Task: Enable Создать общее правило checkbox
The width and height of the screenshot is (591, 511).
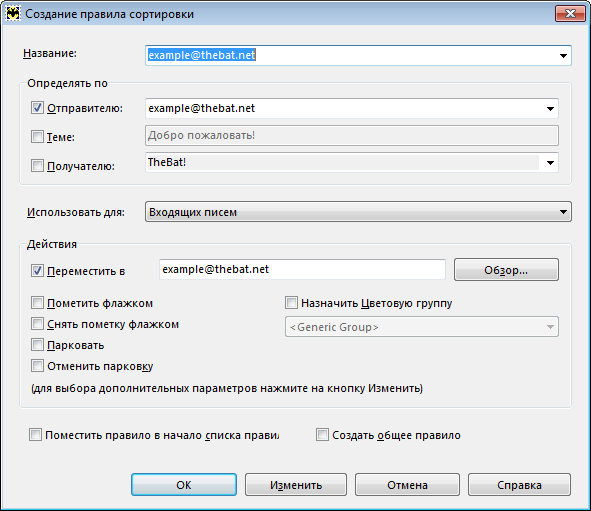Action: pyautogui.click(x=322, y=435)
